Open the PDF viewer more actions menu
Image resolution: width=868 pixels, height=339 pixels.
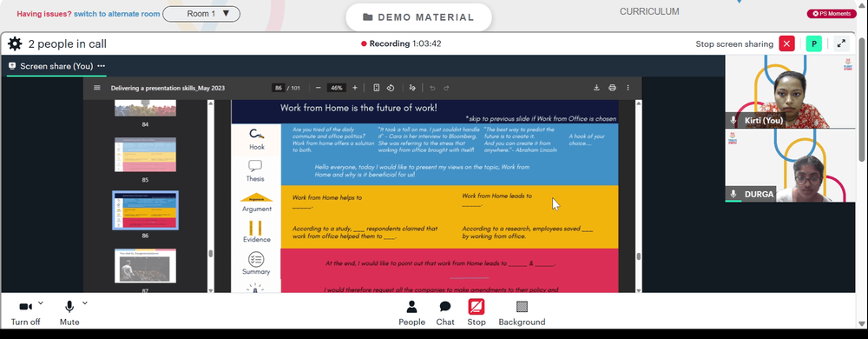click(x=628, y=88)
